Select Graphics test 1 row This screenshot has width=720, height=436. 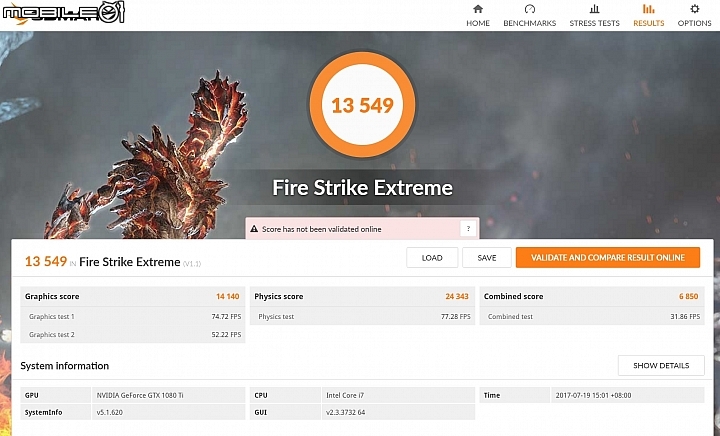tap(133, 316)
